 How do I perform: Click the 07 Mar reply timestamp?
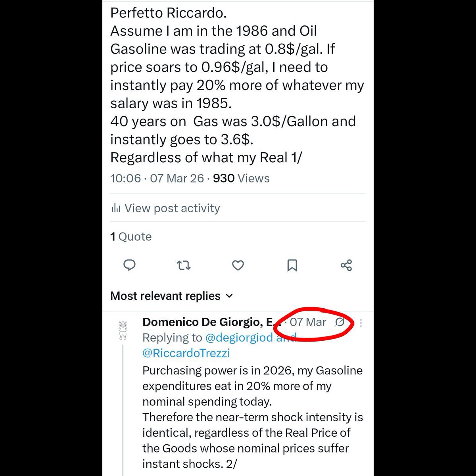[308, 322]
